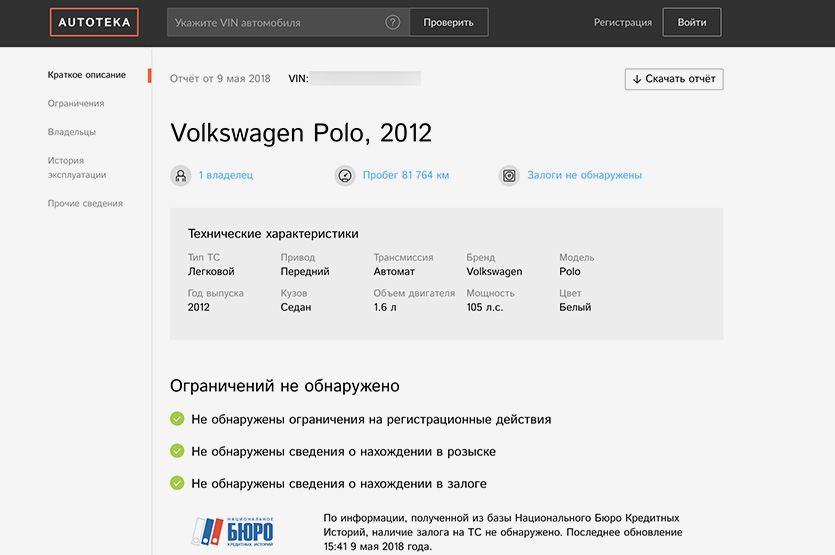
Task: Click the Отчёт от 9 мая 2018 text
Action: [x=220, y=79]
